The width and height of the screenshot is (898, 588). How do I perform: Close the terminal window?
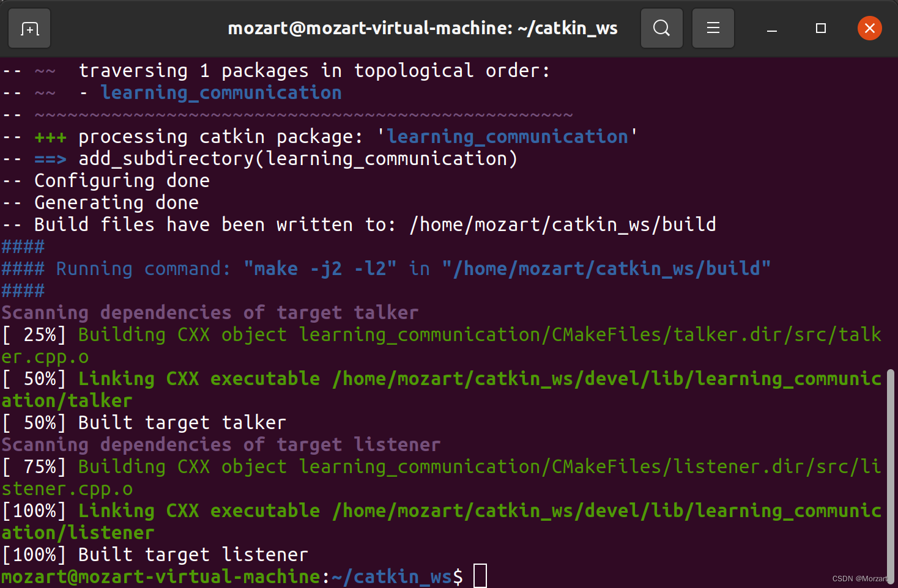tap(869, 28)
